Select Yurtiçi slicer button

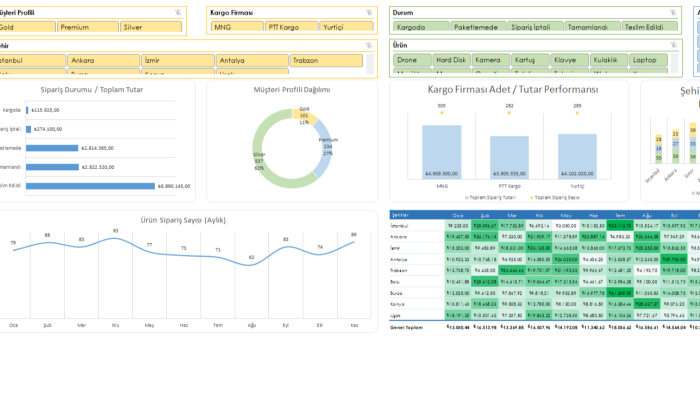coord(346,27)
